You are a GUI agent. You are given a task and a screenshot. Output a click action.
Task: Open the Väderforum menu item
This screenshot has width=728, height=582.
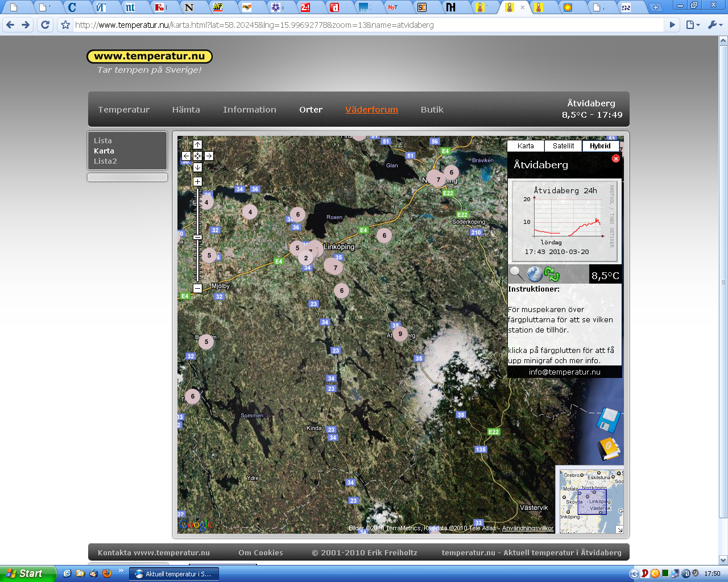(x=371, y=110)
